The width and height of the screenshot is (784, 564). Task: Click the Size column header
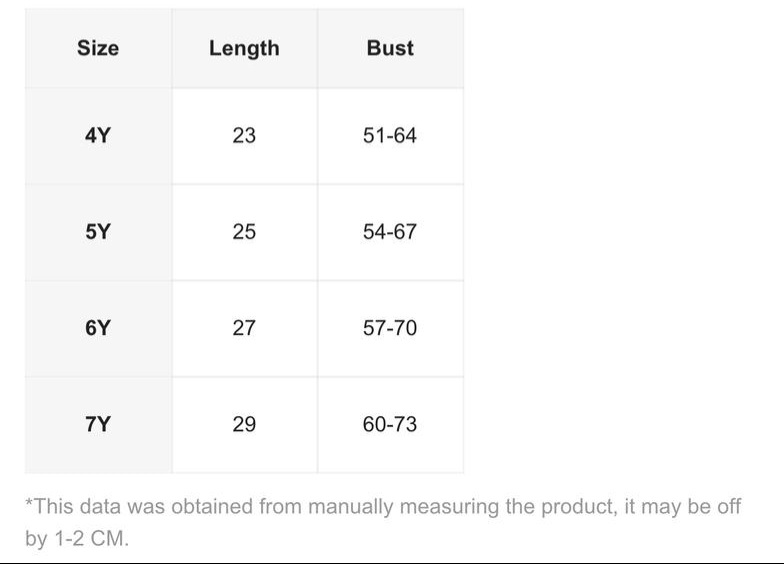pos(98,48)
